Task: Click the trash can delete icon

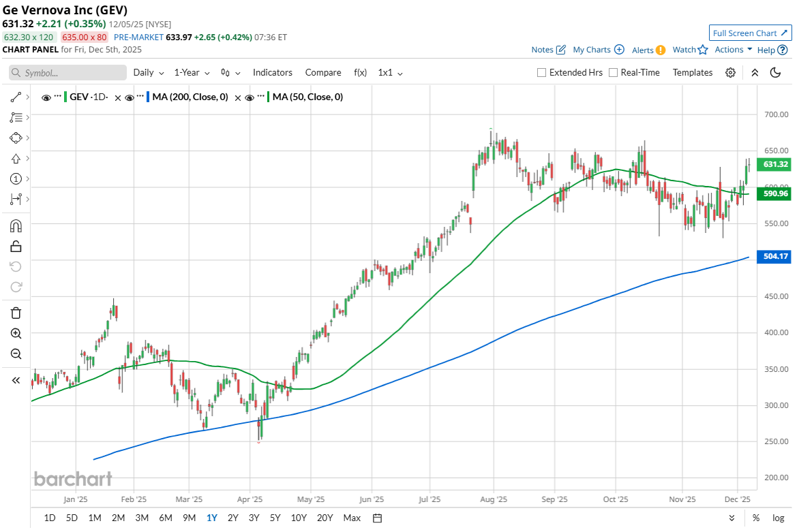Action: pos(16,313)
